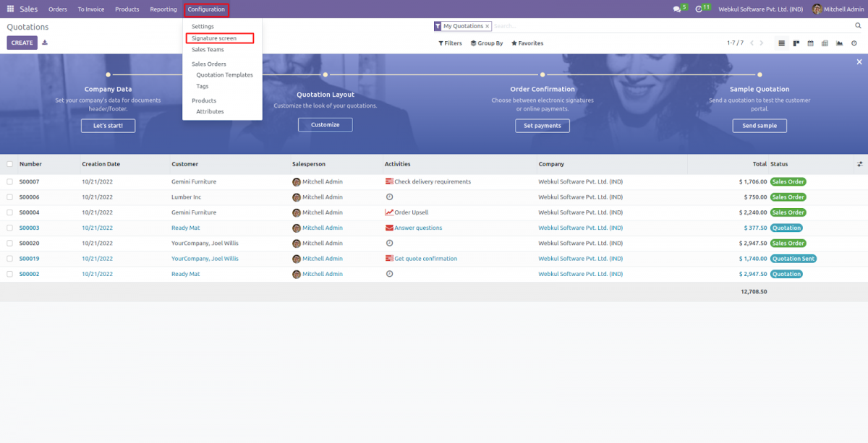This screenshot has height=443, width=868.
Task: Switch to graph view
Action: coord(840,43)
